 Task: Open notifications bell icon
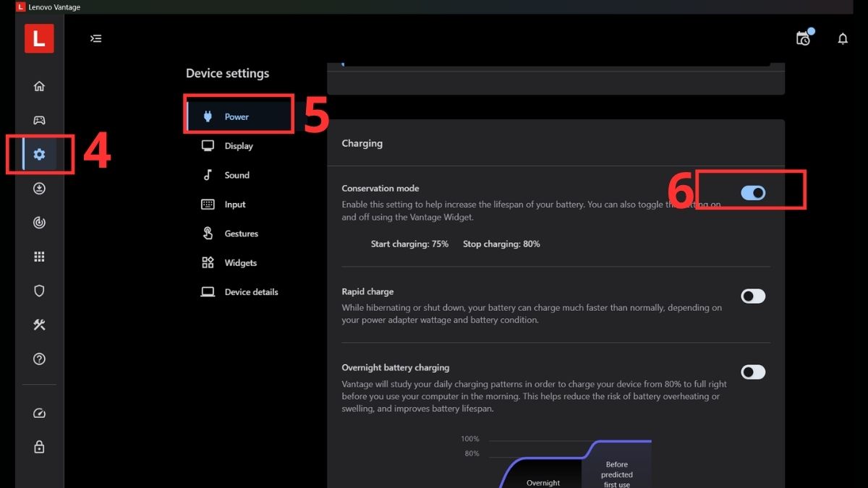click(843, 39)
